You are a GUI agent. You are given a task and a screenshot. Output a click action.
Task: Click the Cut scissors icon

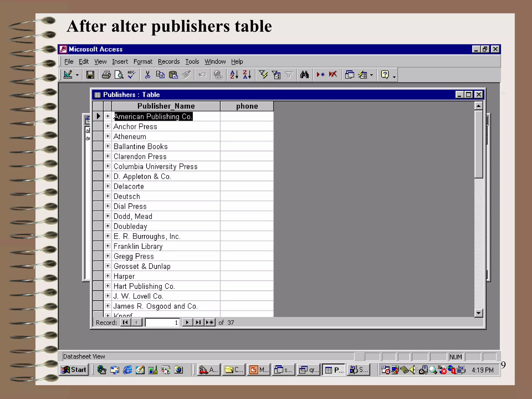point(148,75)
